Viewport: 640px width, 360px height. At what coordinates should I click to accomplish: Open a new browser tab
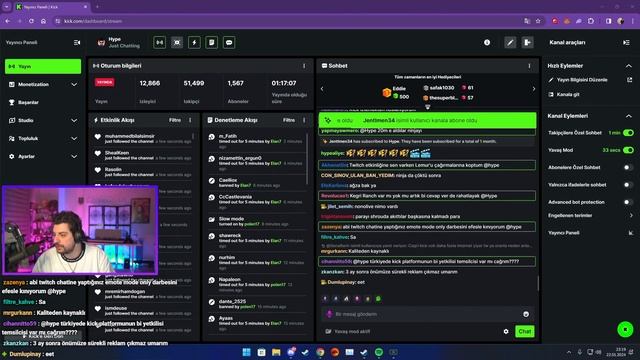[97, 7]
